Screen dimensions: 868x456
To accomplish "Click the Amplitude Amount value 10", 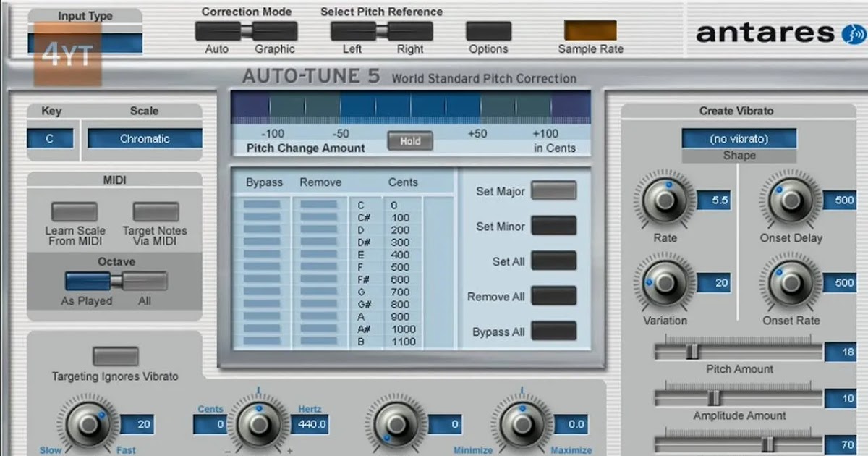I will click(841, 398).
